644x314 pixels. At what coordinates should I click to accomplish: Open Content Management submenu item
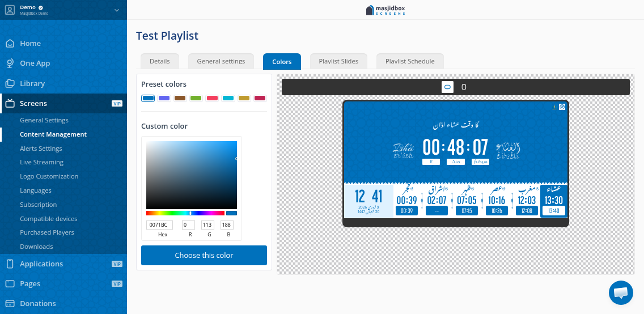[x=53, y=134]
